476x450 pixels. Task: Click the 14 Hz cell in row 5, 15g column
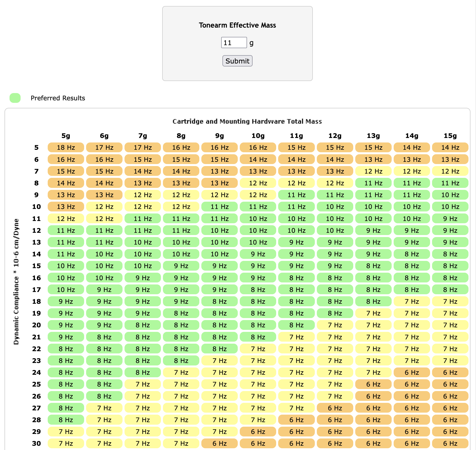point(450,147)
